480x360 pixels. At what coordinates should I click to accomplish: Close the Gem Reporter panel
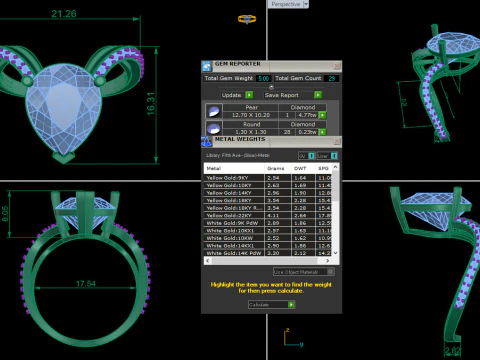[x=337, y=66]
